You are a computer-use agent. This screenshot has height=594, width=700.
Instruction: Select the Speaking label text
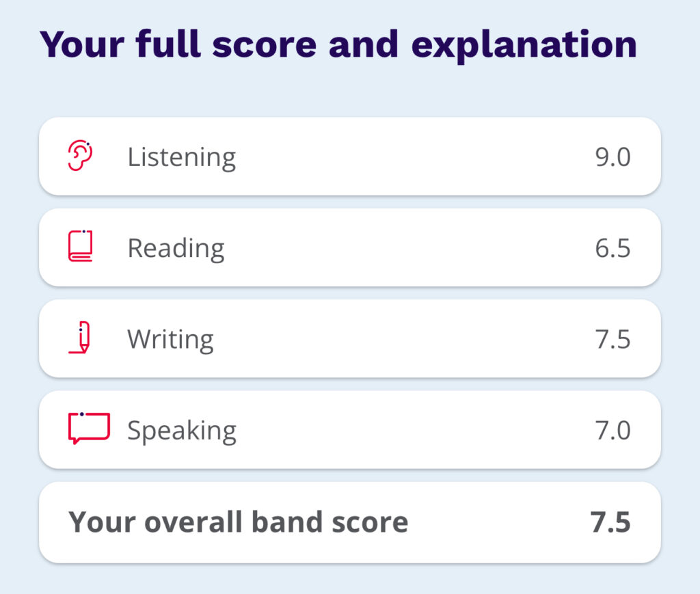pyautogui.click(x=182, y=431)
